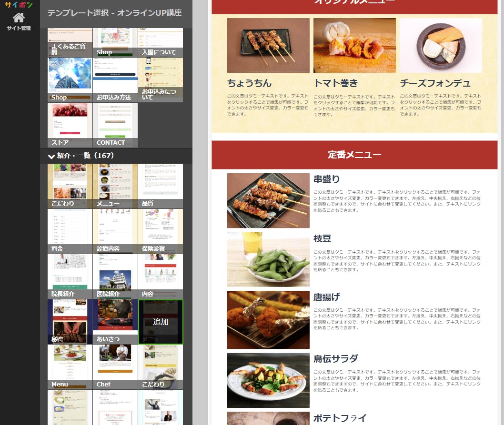This screenshot has height=425, width=504.
Task: Select the 品質 template
Action: click(161, 186)
